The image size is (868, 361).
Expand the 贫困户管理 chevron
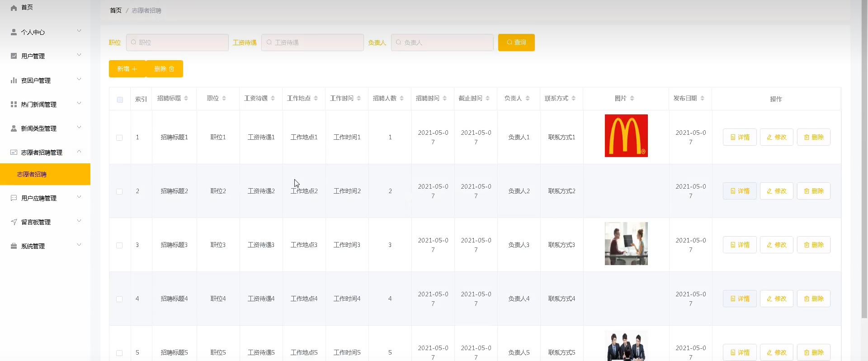(79, 79)
